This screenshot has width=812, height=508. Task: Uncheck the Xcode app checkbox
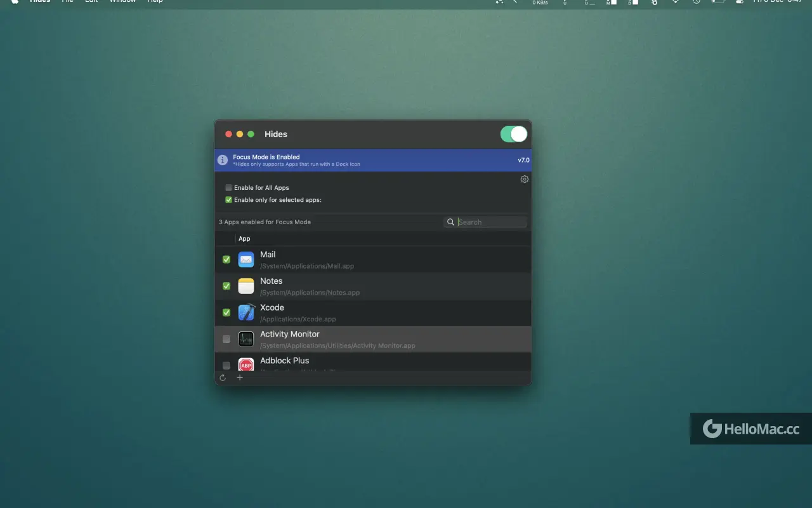(x=226, y=312)
